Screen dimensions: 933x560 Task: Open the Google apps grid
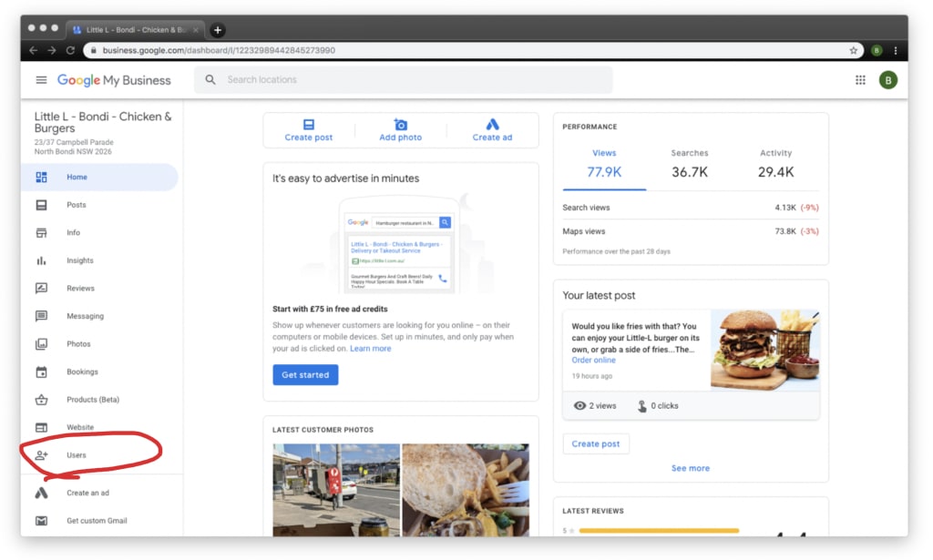pos(860,79)
